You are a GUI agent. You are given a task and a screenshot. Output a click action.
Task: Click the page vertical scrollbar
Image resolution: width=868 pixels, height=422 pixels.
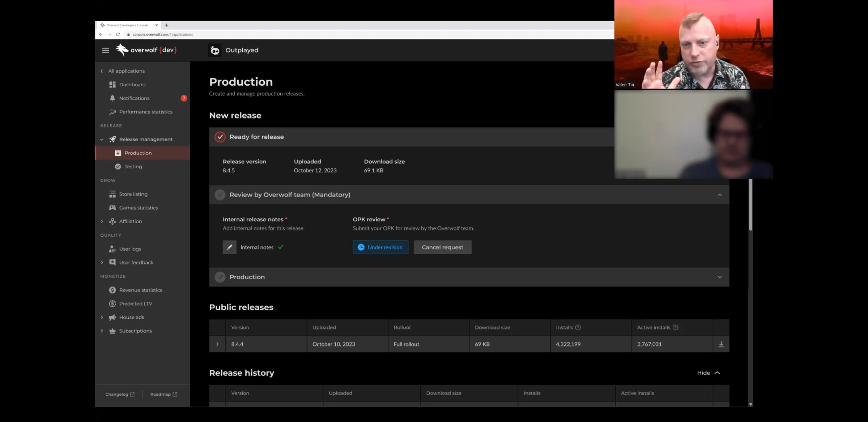[750, 205]
